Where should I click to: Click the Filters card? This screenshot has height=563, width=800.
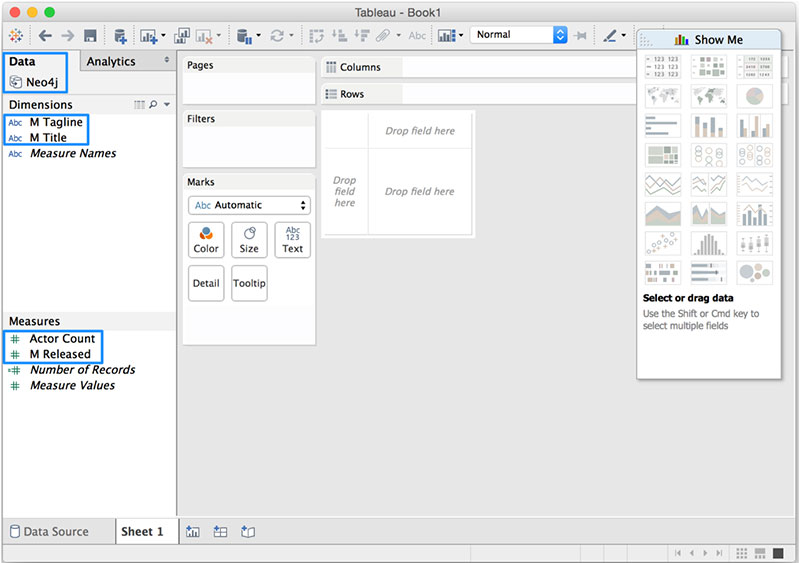[249, 139]
